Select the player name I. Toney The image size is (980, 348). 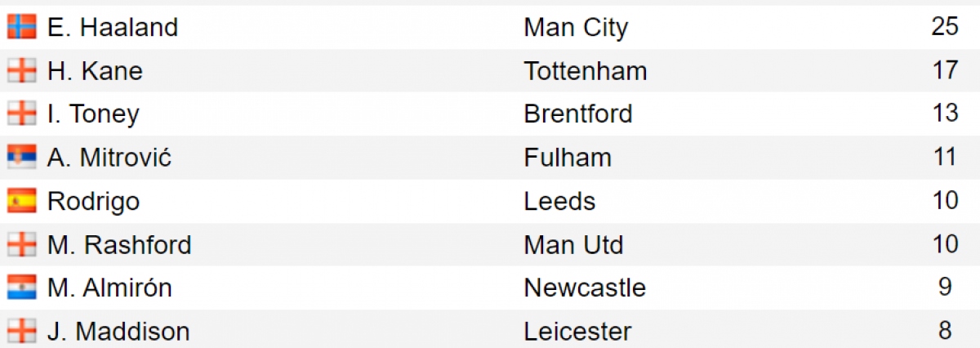tap(93, 114)
